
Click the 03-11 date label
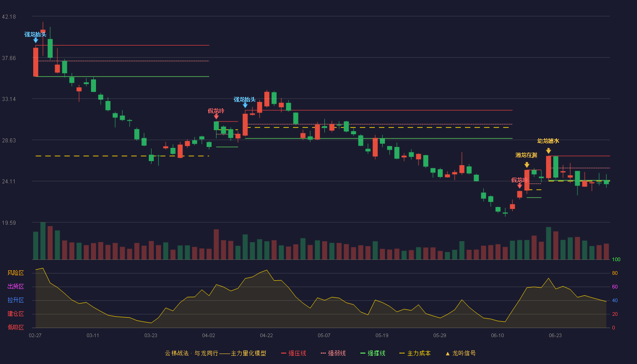93,335
